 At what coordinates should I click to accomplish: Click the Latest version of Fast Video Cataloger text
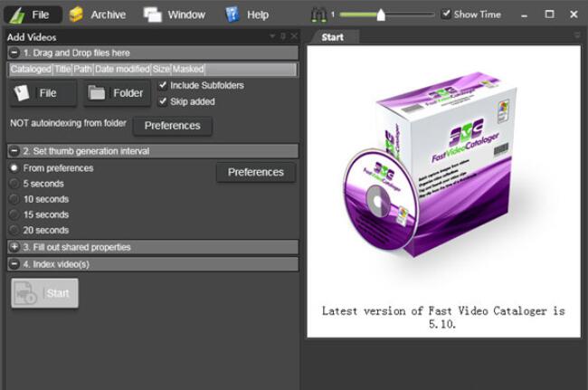(443, 318)
